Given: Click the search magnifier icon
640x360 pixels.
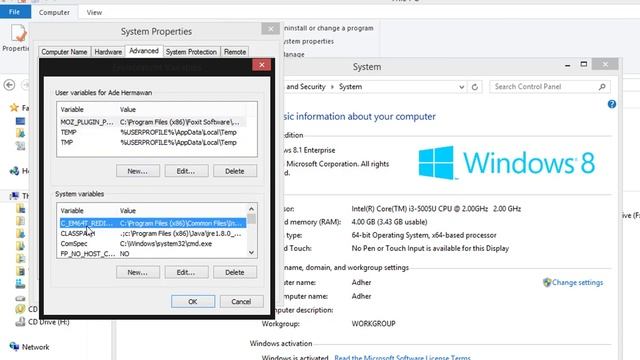Looking at the screenshot, I should [x=602, y=87].
